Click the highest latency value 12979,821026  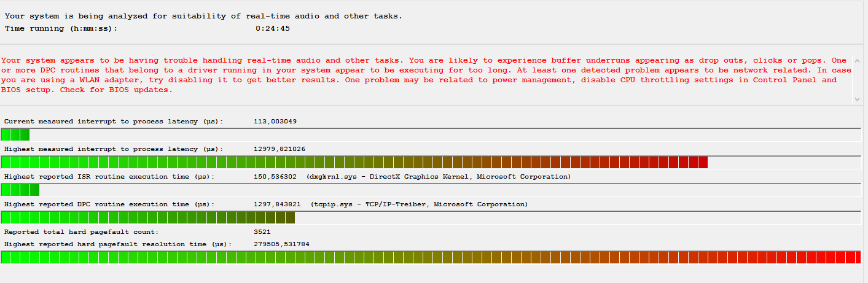pos(279,149)
